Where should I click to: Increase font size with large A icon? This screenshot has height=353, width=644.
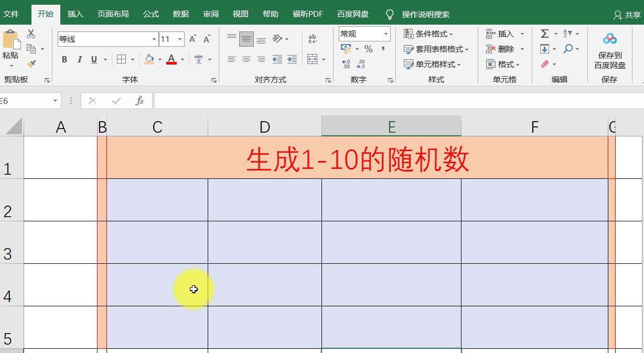tap(192, 39)
